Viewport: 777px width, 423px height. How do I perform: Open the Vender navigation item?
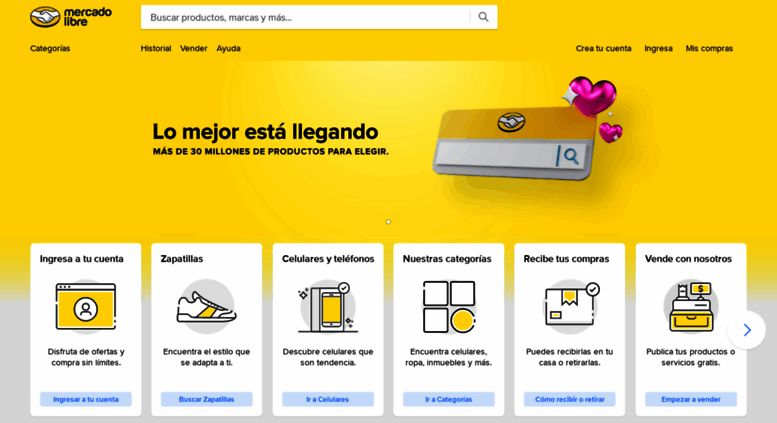pyautogui.click(x=193, y=49)
